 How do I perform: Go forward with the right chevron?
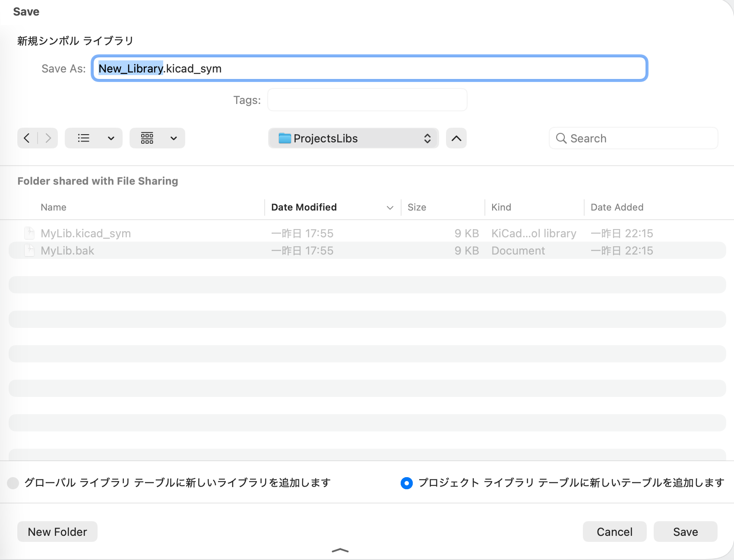pos(48,138)
